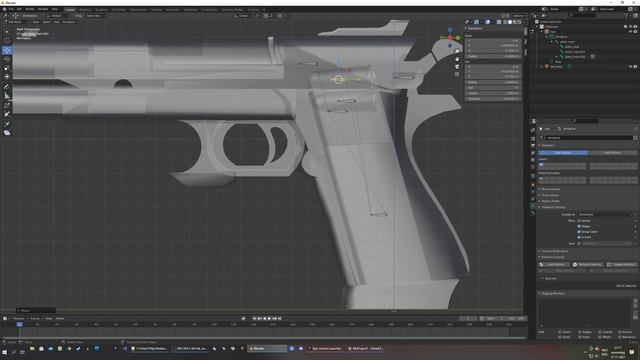Open the Render menu
Screen dimensions: 640x360
click(x=30, y=9)
